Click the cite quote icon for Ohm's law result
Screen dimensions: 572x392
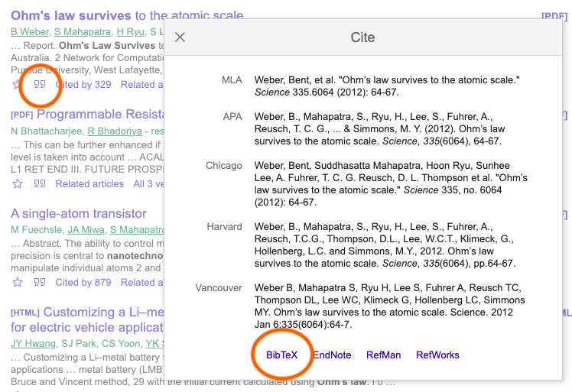click(x=40, y=84)
